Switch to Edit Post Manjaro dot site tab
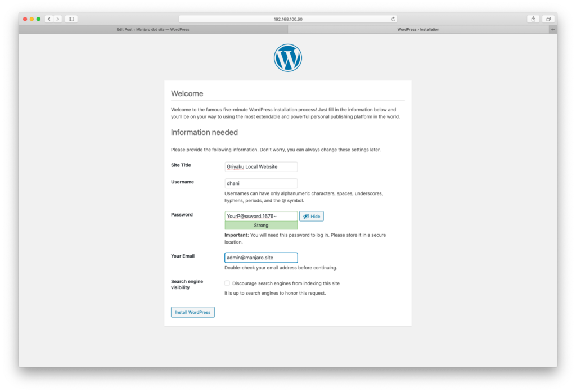The width and height of the screenshot is (576, 392). 153,29
